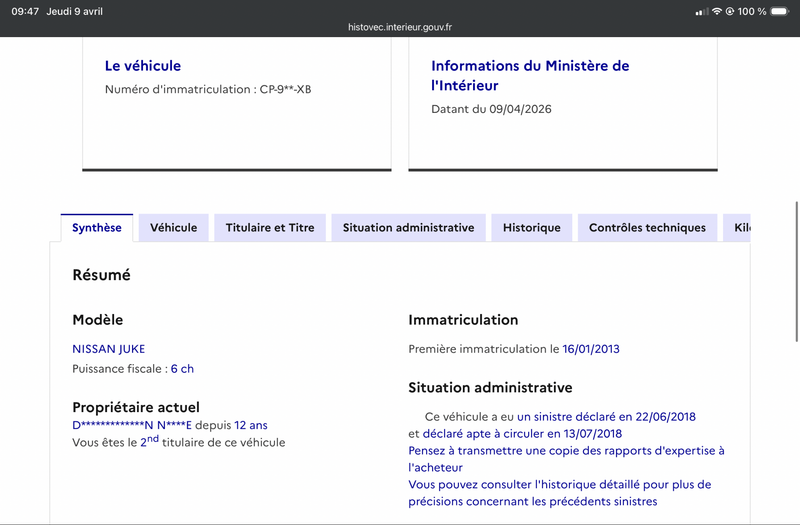This screenshot has height=525, width=800.
Task: Click 'Pensez à transmettre une copie des rapports' notice
Action: tap(566, 459)
